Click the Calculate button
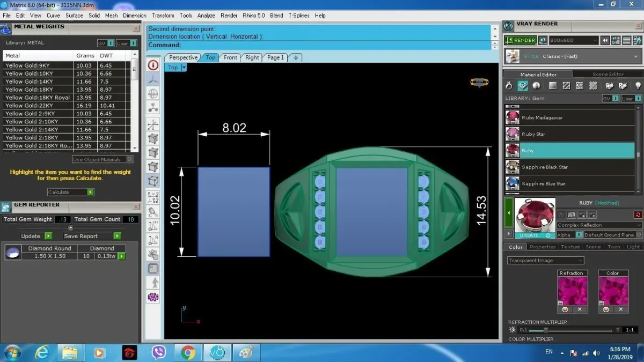Image resolution: width=644 pixels, height=362 pixels. click(71, 192)
